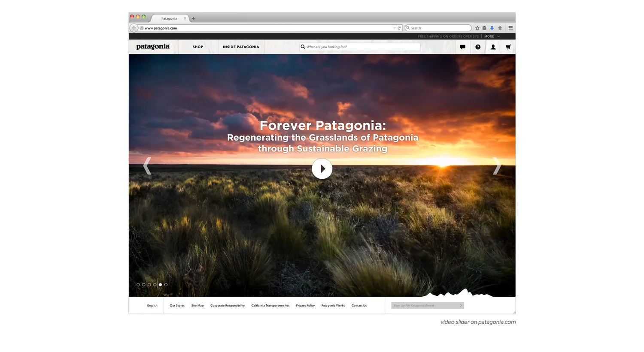
Task: Click the magnifier icon in the site search
Action: 303,47
